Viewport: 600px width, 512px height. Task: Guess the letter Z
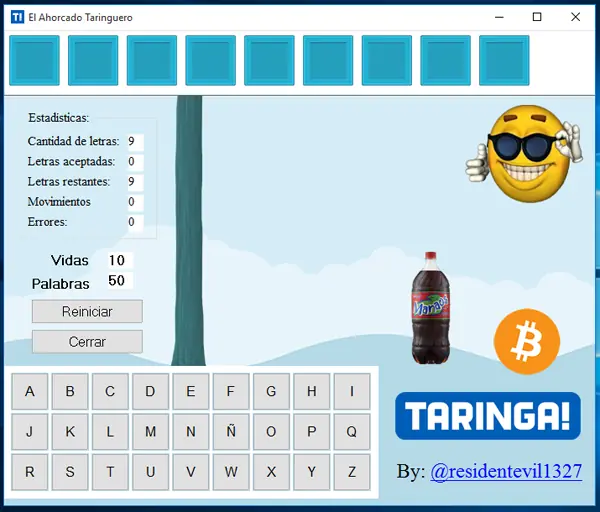tap(352, 472)
